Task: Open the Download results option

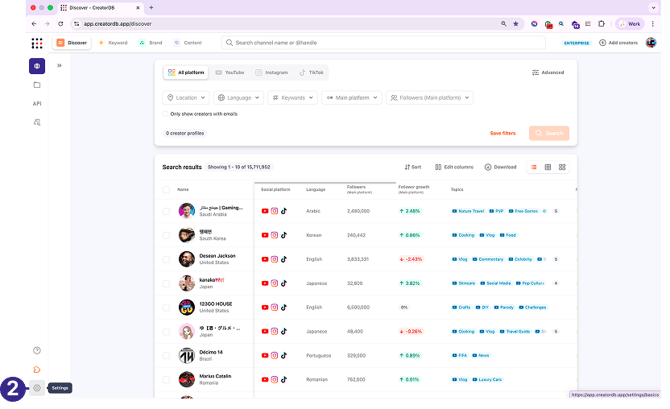Action: click(x=500, y=167)
